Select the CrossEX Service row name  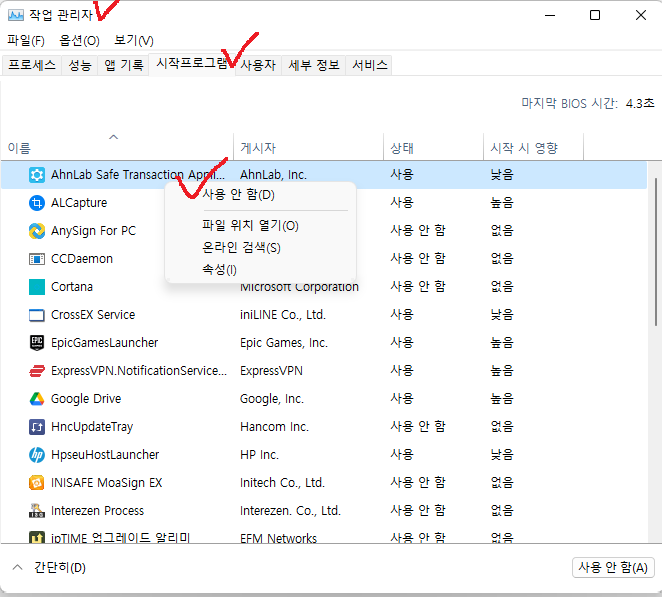(x=93, y=315)
